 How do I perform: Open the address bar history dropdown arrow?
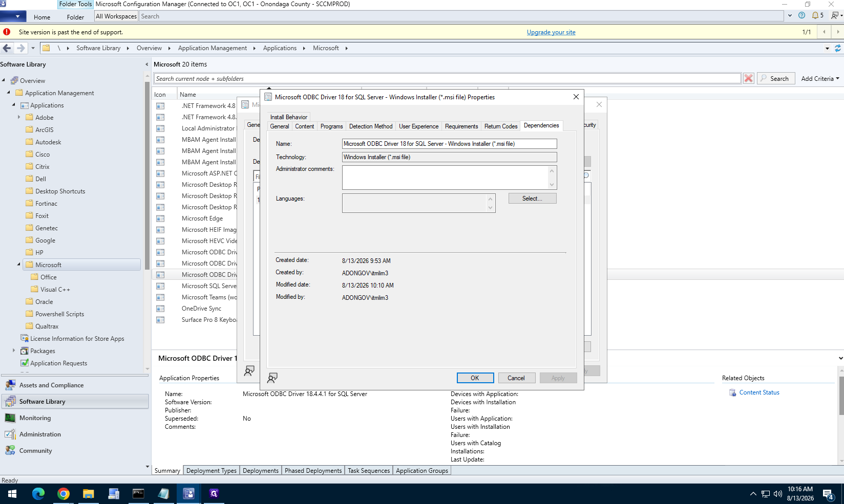click(827, 48)
